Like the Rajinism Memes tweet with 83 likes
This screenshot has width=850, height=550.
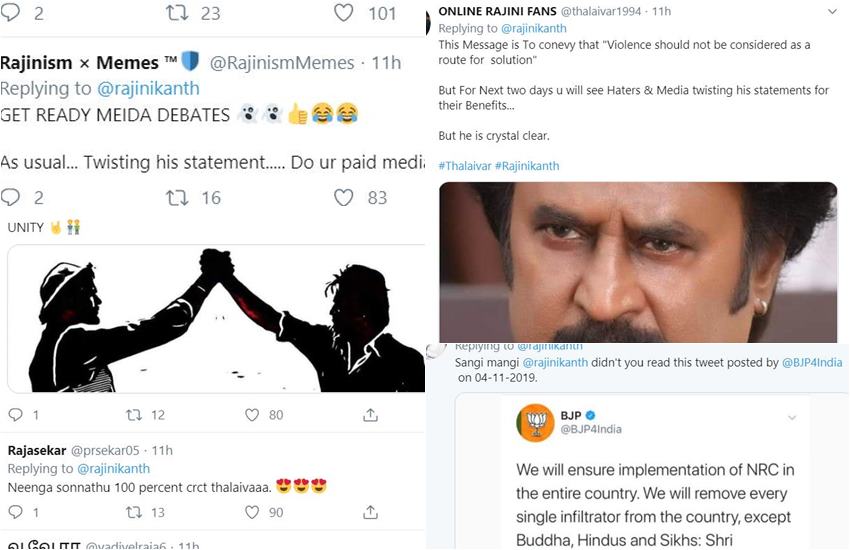tap(344, 198)
